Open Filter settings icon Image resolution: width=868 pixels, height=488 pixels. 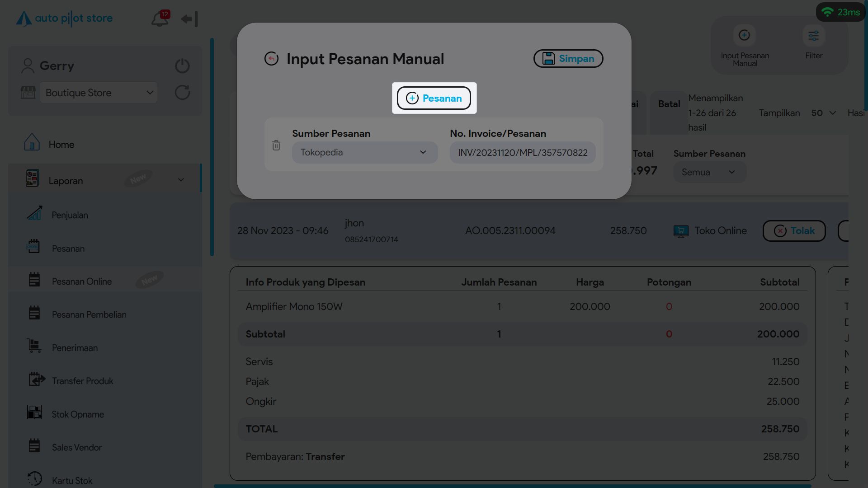(x=813, y=36)
